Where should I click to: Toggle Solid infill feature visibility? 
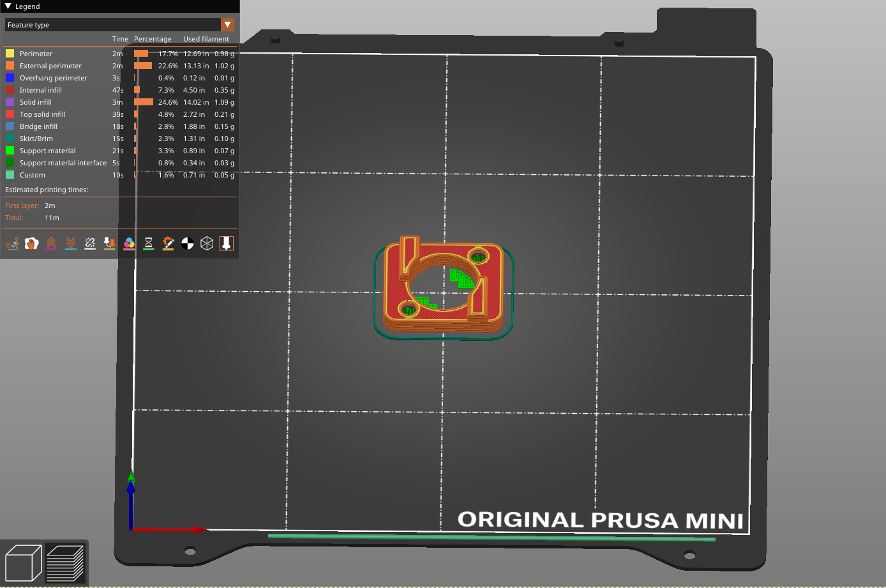(120, 102)
